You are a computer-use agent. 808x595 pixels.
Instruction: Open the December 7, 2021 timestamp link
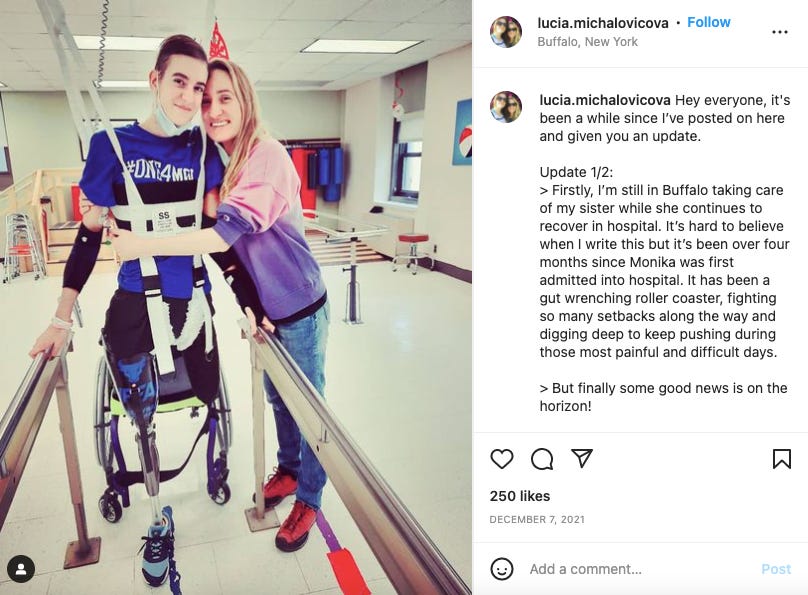pos(537,519)
